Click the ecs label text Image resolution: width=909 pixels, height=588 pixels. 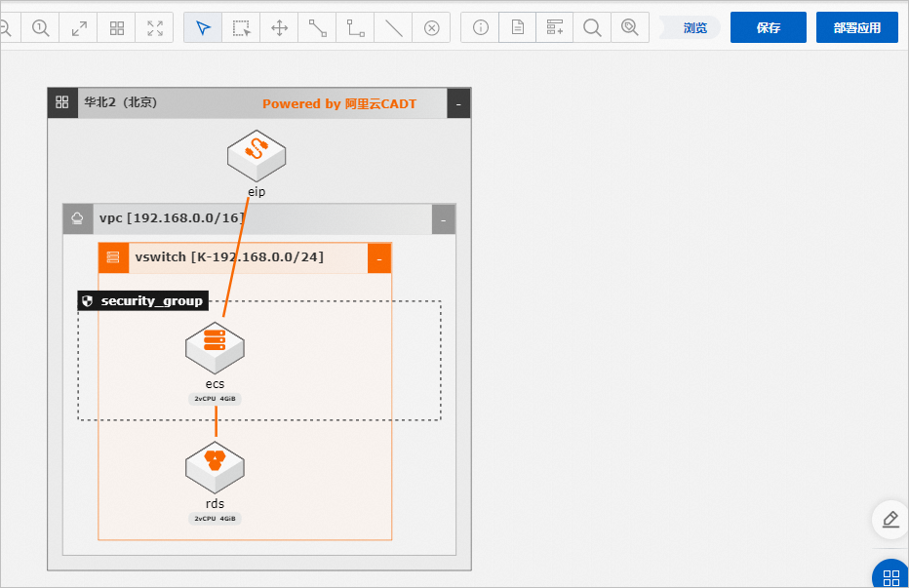(215, 384)
